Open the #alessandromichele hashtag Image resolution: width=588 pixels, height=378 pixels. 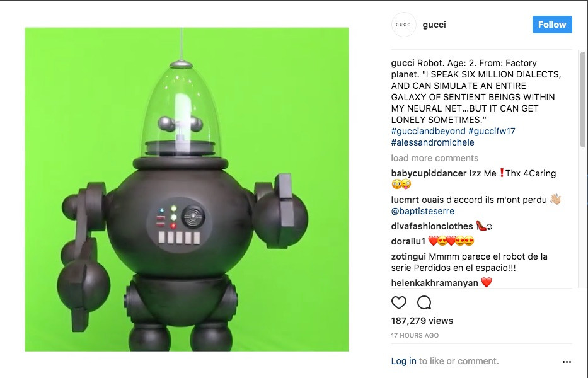click(432, 142)
